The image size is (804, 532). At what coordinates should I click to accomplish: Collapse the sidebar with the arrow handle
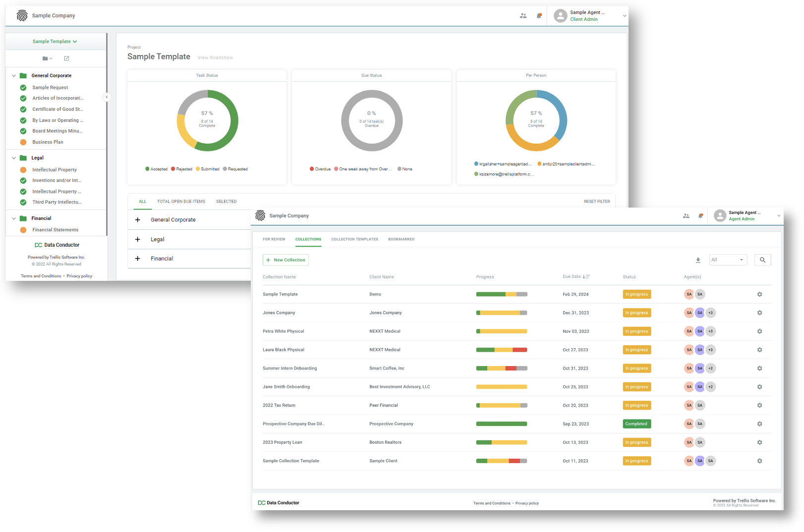(x=107, y=97)
